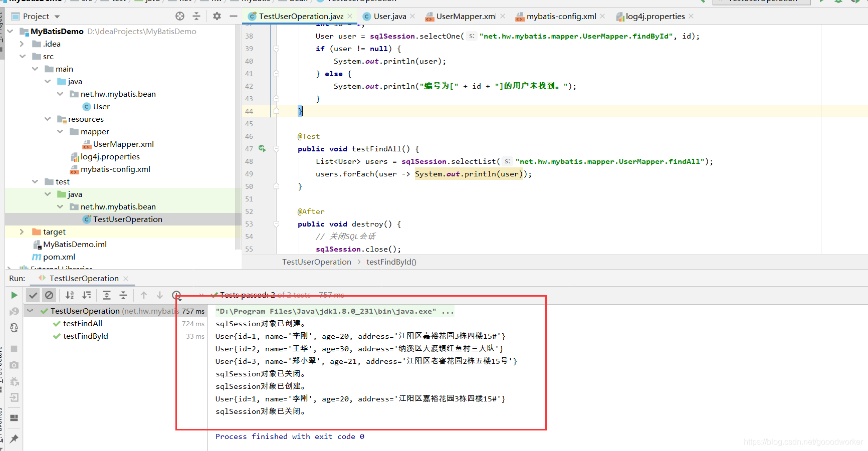Close the User.java tab

(412, 16)
